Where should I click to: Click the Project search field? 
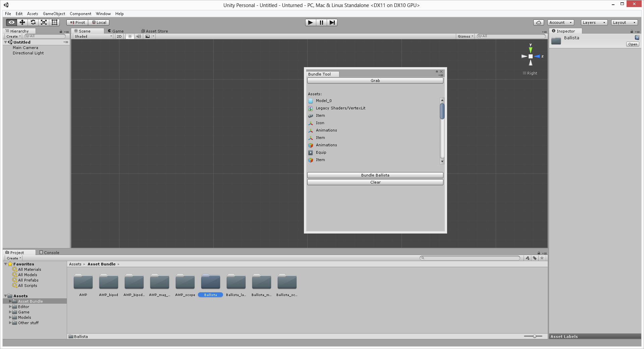pos(470,258)
